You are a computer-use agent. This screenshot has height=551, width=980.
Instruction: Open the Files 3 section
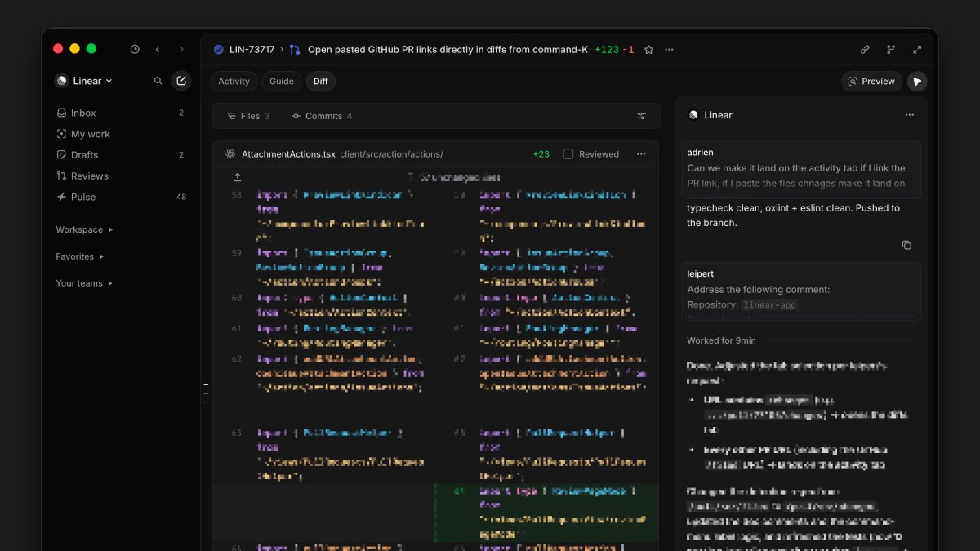(x=248, y=116)
